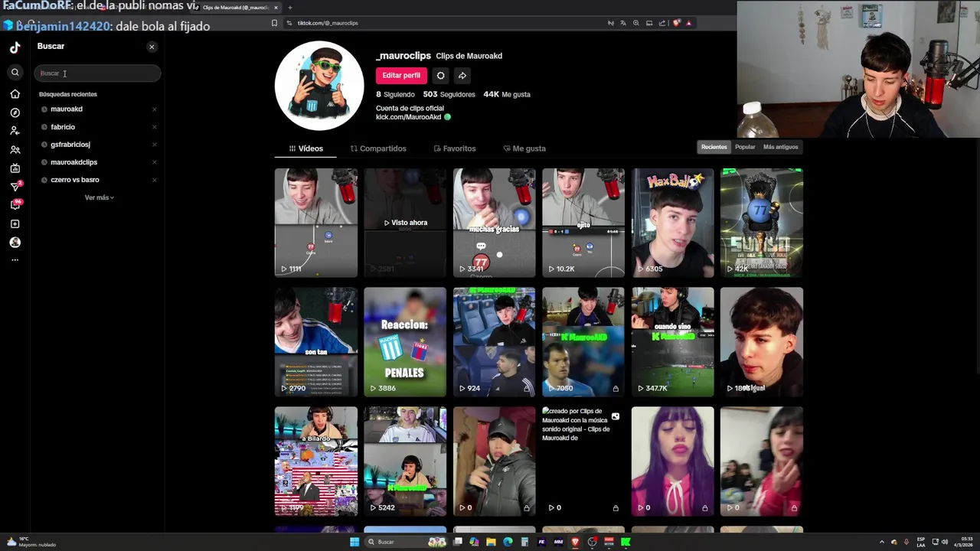Screen dimensions: 980x551
Task: Close the Buscar search panel
Action: [152, 47]
